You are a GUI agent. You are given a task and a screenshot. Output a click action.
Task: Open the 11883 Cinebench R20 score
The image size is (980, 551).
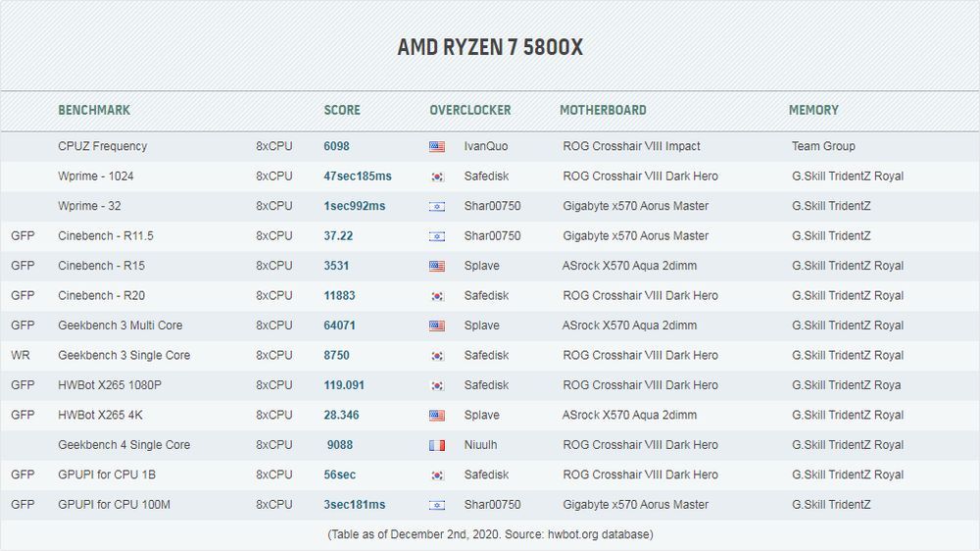pos(339,296)
